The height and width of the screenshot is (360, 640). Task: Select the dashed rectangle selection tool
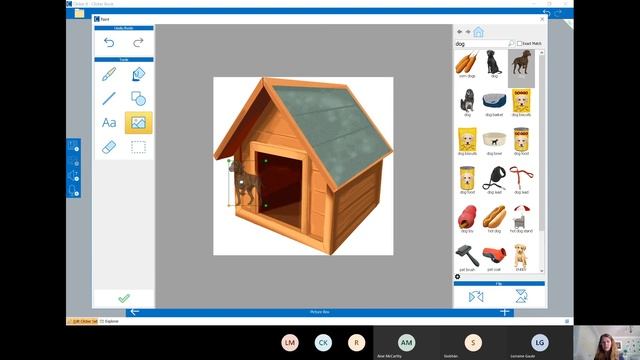[138, 147]
